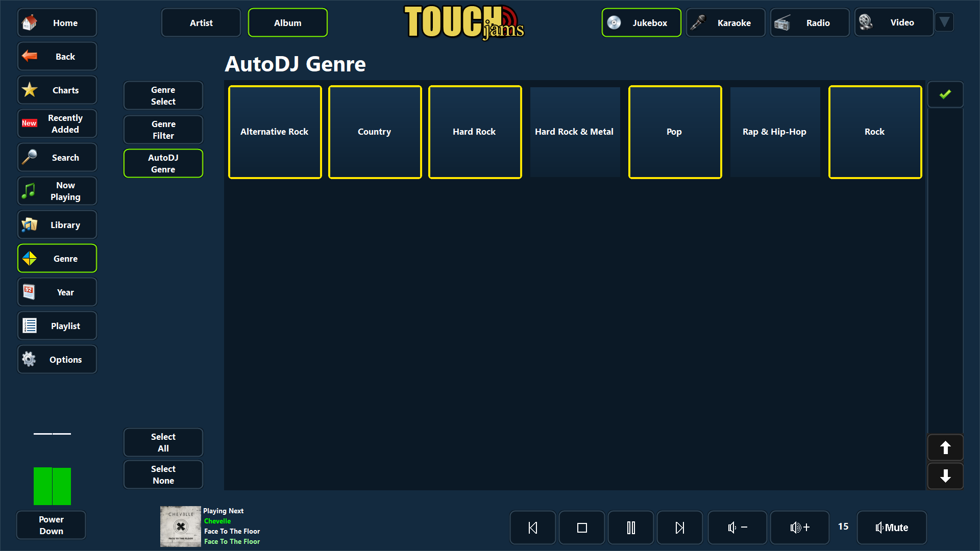Click the Select None button

[163, 474]
